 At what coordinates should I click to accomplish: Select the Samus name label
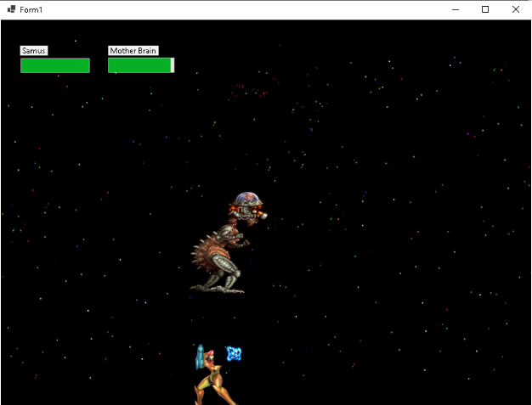click(34, 51)
